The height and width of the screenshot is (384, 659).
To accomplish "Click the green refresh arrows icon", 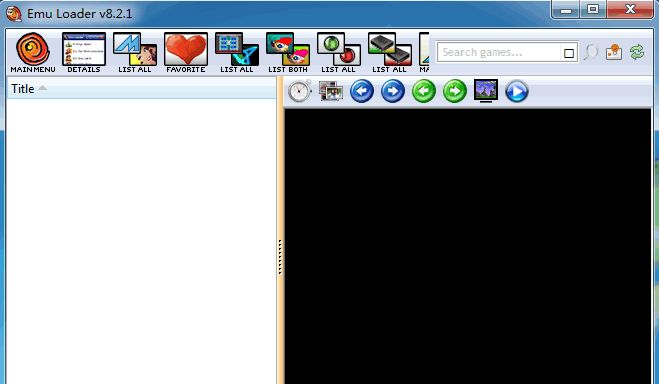I will click(637, 52).
